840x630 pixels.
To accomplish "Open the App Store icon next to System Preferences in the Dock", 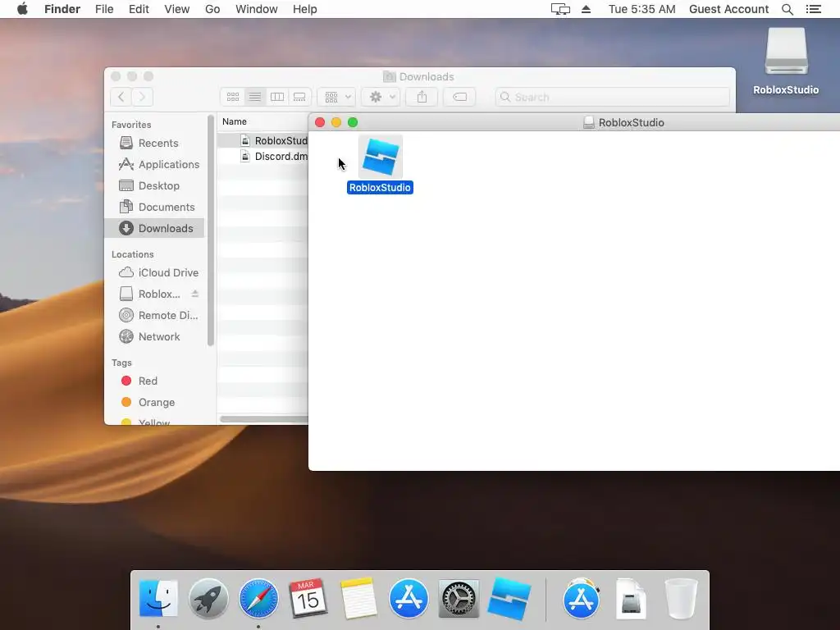I will (409, 598).
